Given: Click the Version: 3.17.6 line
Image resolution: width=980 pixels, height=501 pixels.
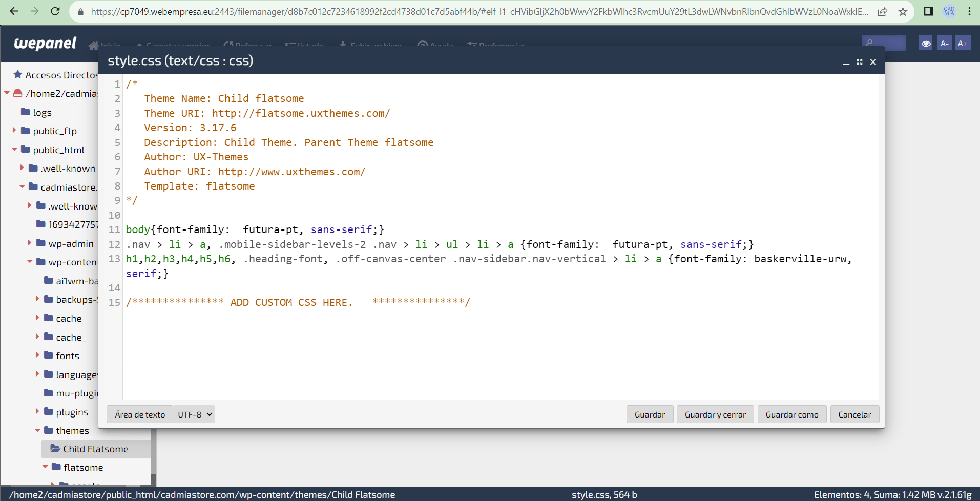Looking at the screenshot, I should [x=190, y=128].
